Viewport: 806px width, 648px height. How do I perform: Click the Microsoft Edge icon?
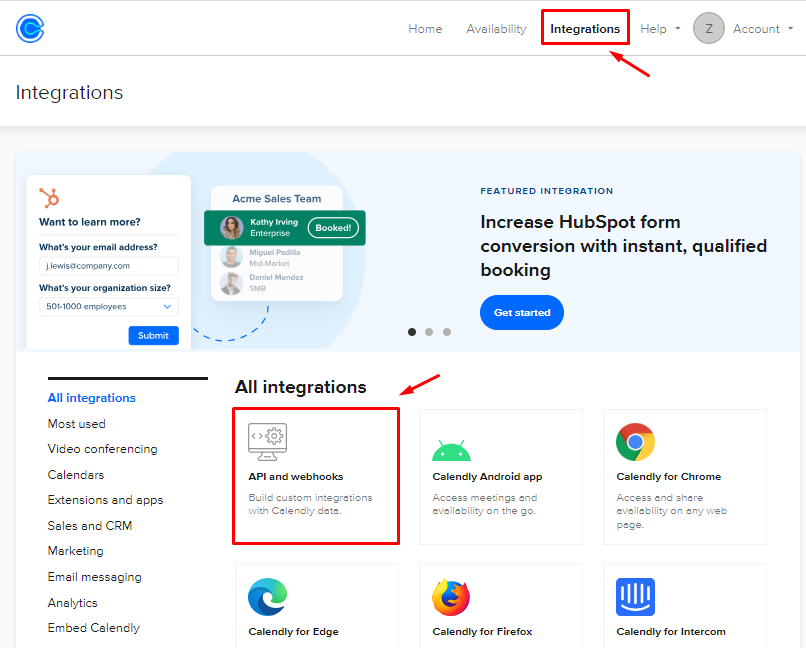pos(267,597)
